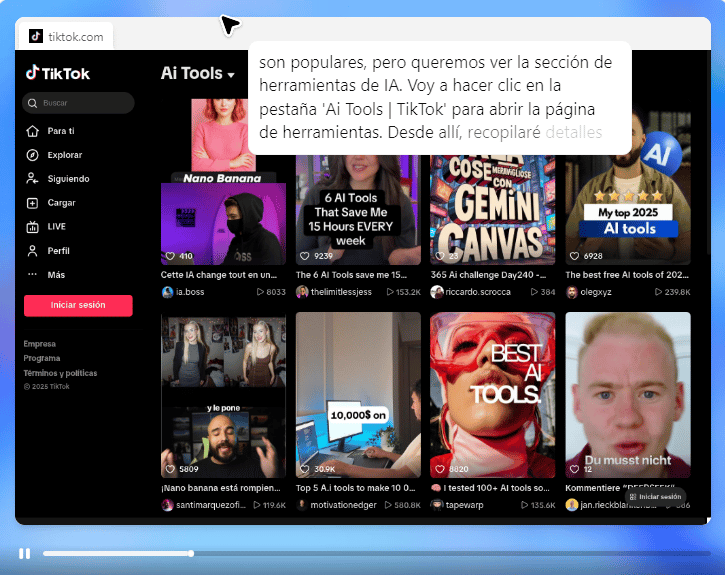Open the y le pone video thumbnail
Viewport: 725px width, 575px height.
(223, 395)
